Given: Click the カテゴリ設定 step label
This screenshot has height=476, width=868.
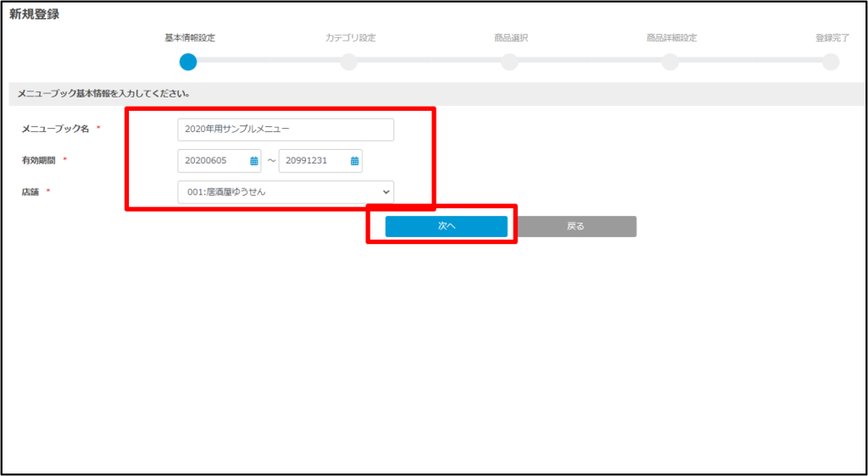Looking at the screenshot, I should [350, 38].
